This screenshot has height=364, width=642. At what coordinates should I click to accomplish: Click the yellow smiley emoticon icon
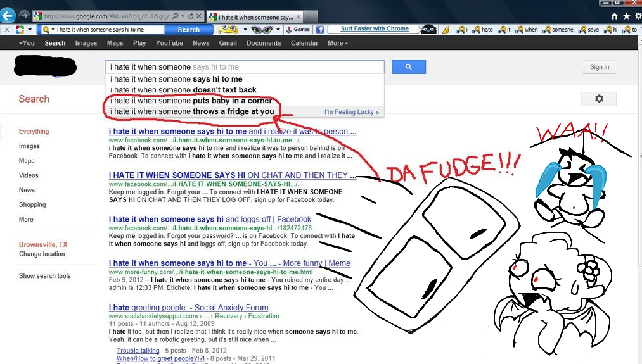[228, 30]
